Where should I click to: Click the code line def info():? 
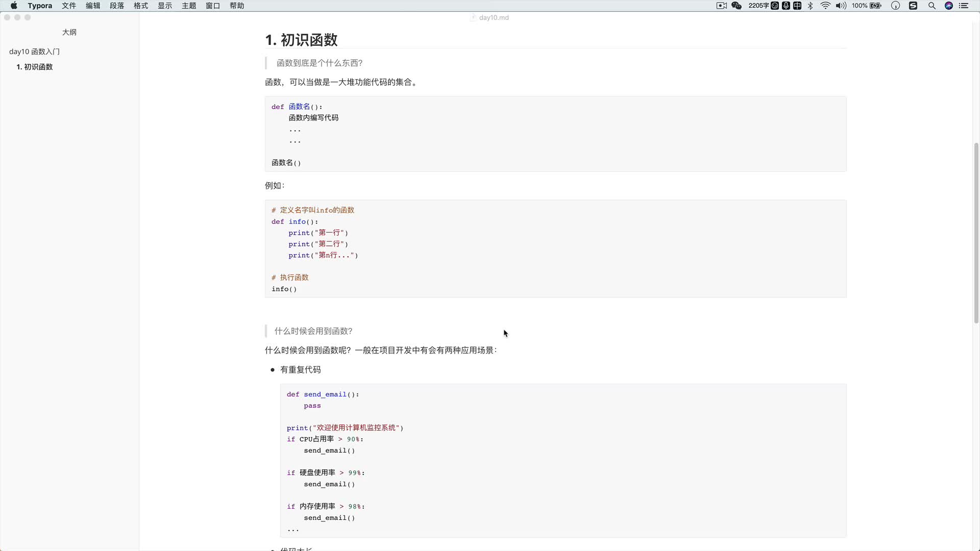(x=295, y=221)
